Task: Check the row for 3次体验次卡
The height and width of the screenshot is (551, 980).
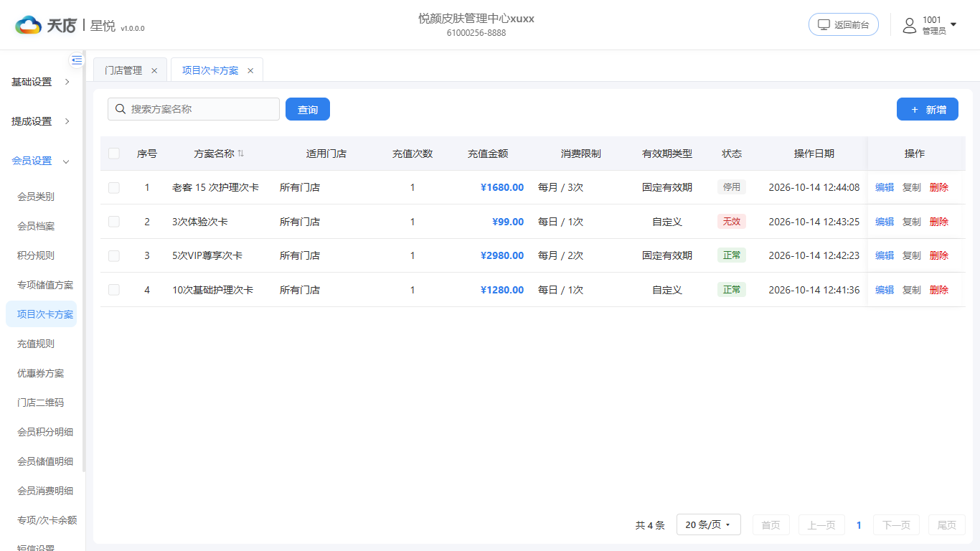Action: click(x=114, y=222)
